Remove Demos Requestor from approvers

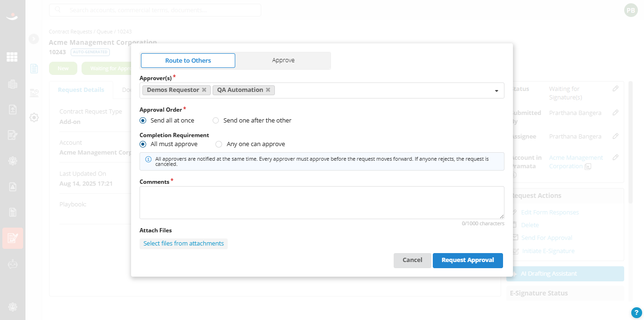point(204,90)
